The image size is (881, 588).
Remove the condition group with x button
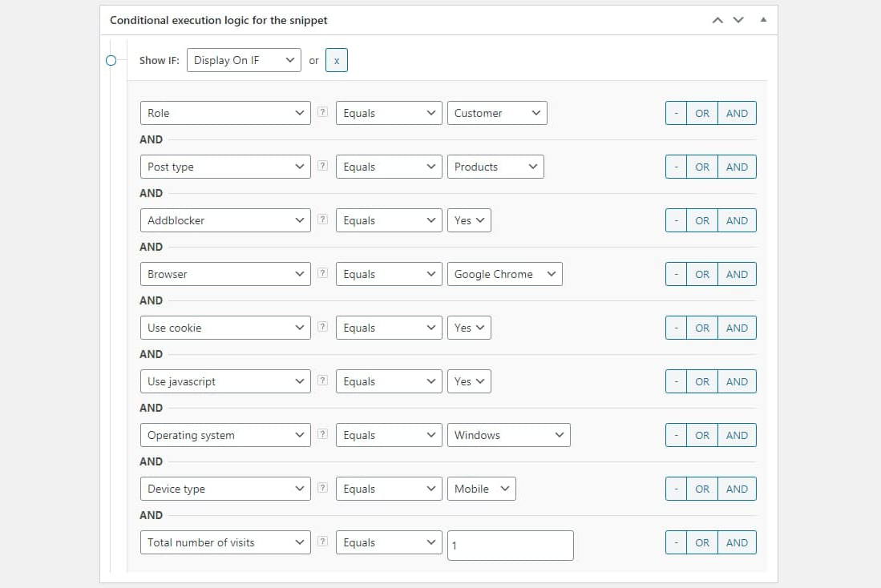(337, 60)
